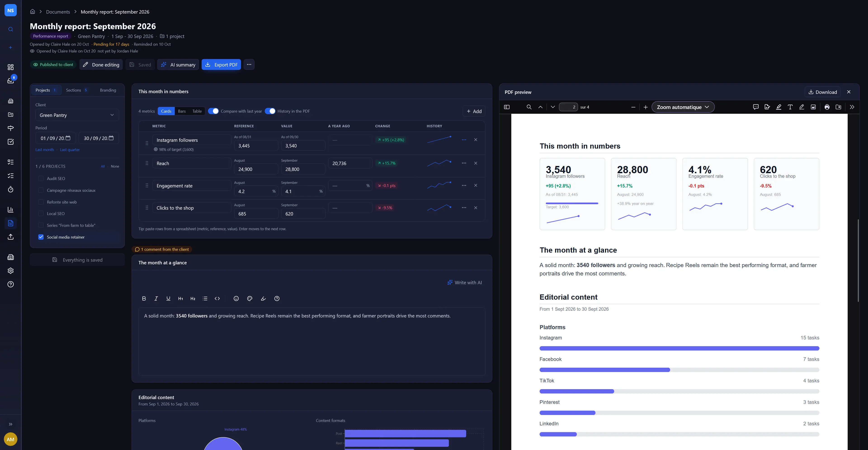Check the Audit SEO project
Screen dimensions: 868x450
click(41, 179)
